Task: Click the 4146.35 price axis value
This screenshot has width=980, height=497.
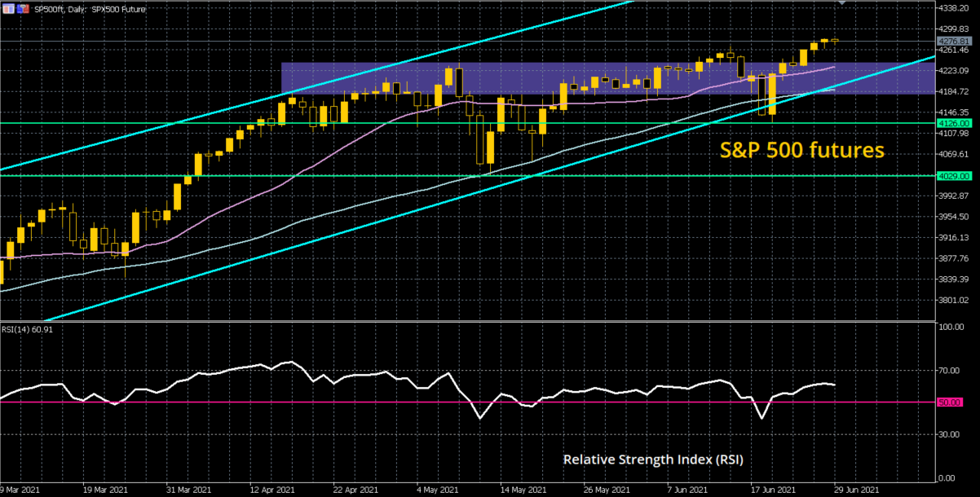Action: [955, 112]
